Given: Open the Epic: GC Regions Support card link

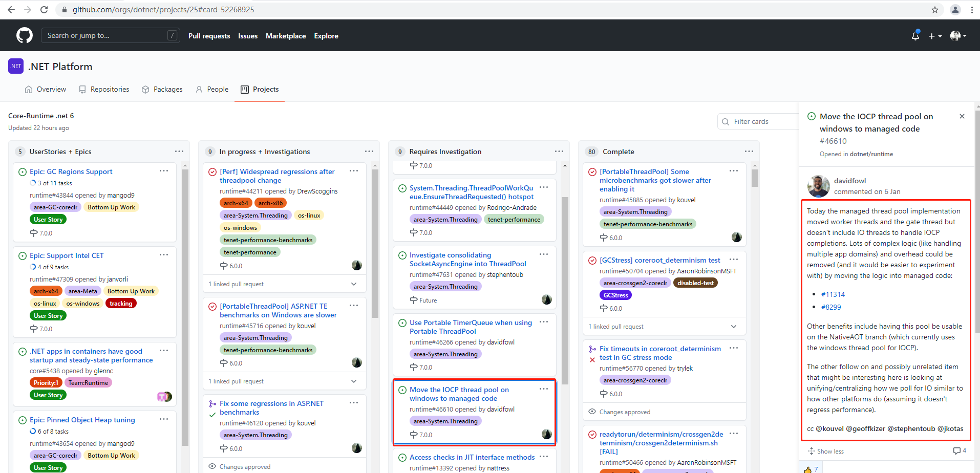Looking at the screenshot, I should click(x=71, y=171).
